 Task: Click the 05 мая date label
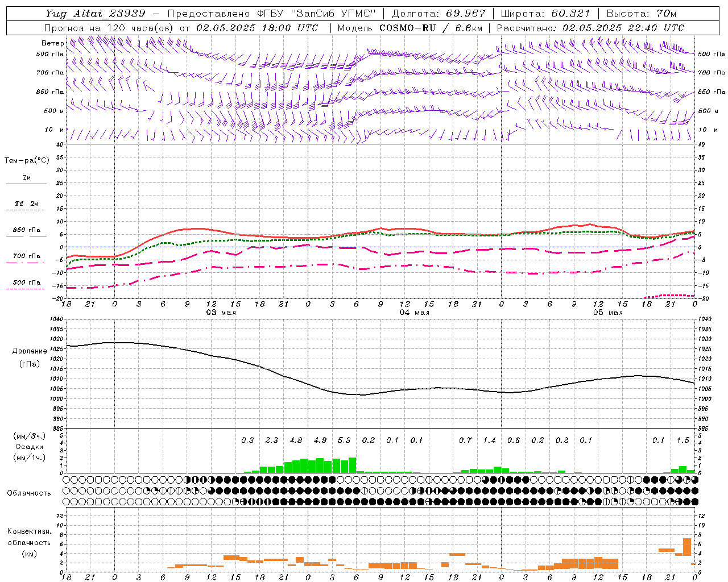[607, 313]
